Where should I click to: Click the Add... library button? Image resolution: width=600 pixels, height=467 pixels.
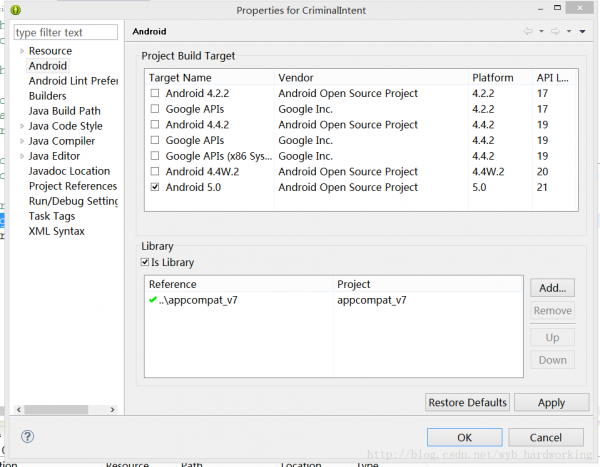coord(552,287)
